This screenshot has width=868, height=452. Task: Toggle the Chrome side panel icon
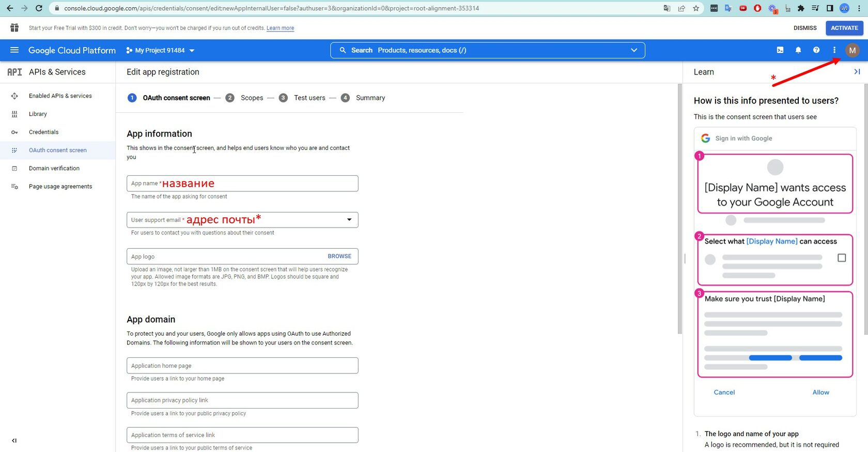pyautogui.click(x=830, y=8)
